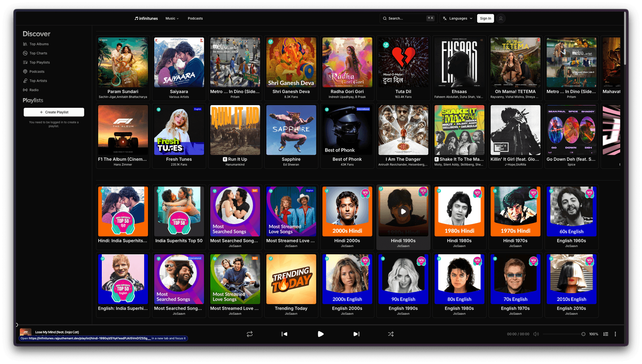642x364 pixels.
Task: Open English: India Superhits playlist
Action: pyautogui.click(x=123, y=279)
